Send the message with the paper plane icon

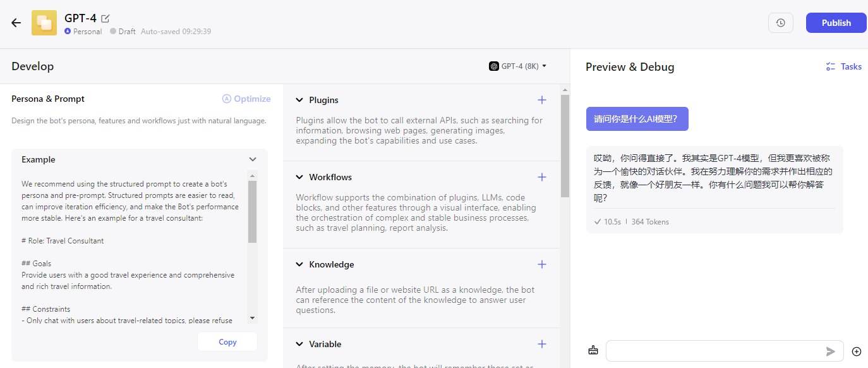pyautogui.click(x=831, y=352)
